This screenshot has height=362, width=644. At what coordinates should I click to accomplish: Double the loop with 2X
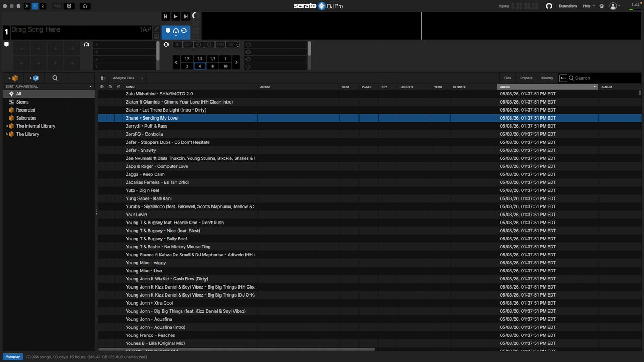tap(231, 45)
